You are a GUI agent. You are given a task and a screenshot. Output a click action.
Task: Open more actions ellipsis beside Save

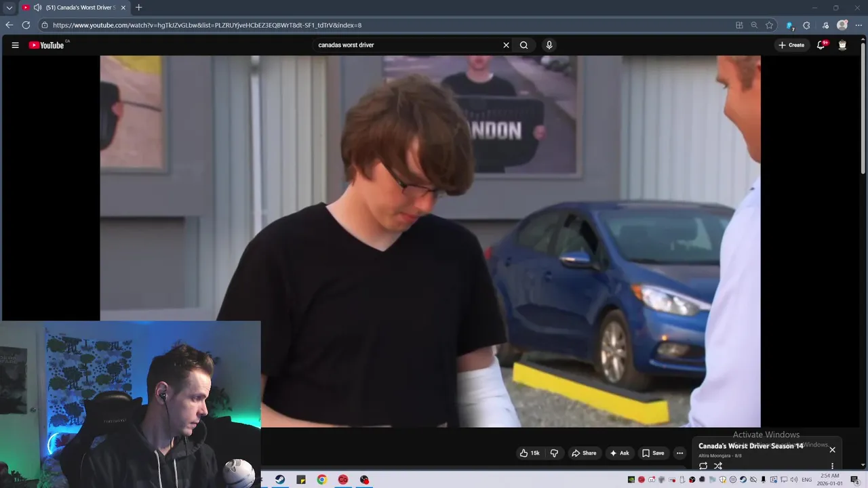(x=679, y=453)
